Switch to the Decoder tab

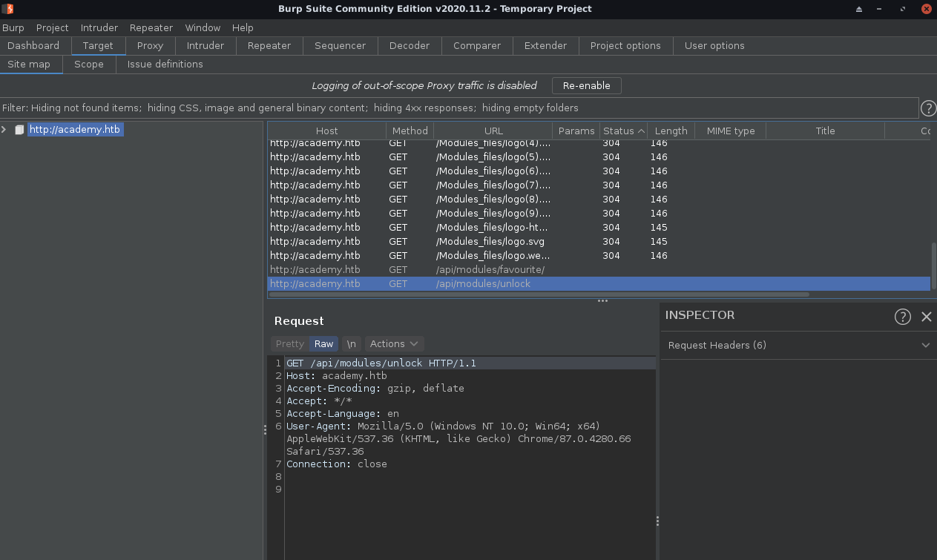coord(410,45)
